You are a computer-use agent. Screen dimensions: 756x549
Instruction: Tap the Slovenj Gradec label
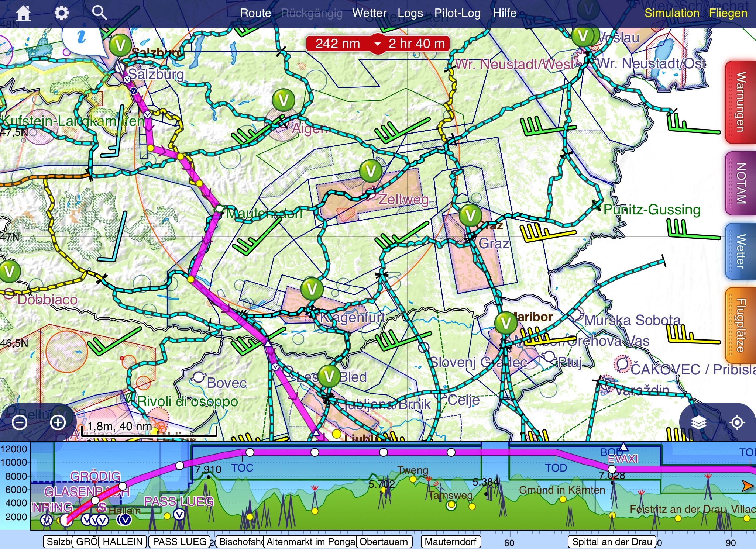pyautogui.click(x=478, y=362)
